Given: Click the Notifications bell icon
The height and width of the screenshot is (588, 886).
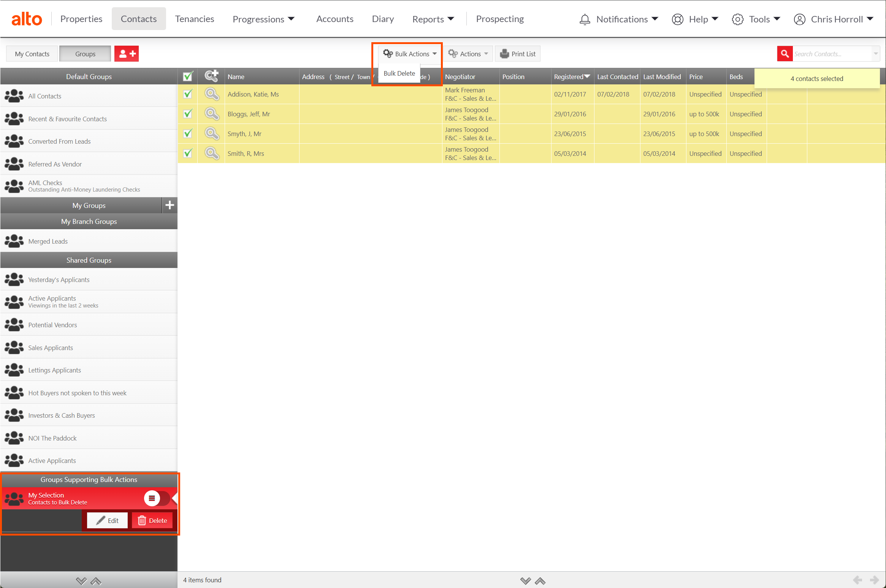Looking at the screenshot, I should [585, 19].
